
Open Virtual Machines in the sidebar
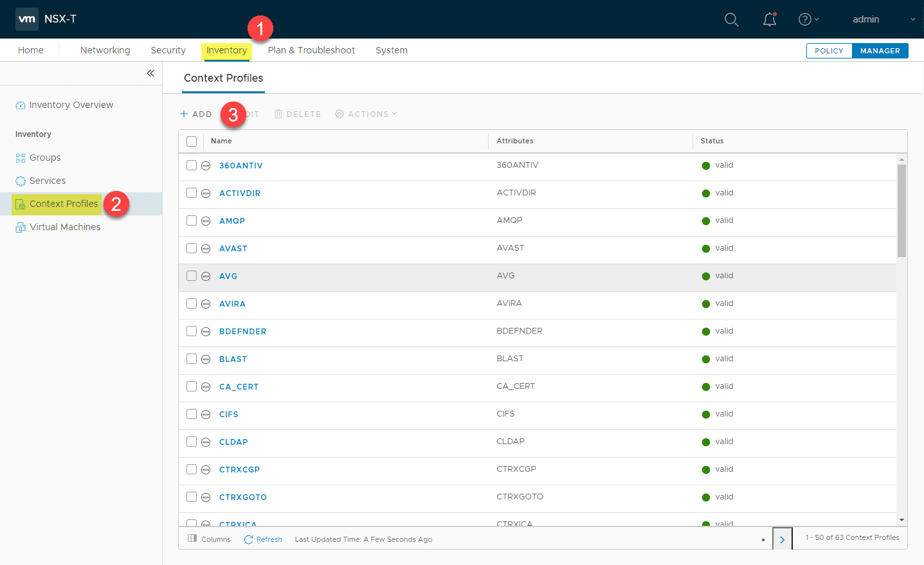(65, 227)
